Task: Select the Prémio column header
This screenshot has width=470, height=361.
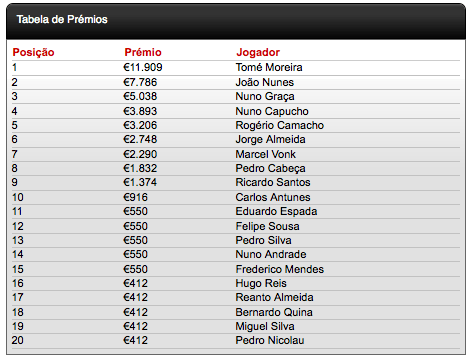Action: (x=143, y=52)
